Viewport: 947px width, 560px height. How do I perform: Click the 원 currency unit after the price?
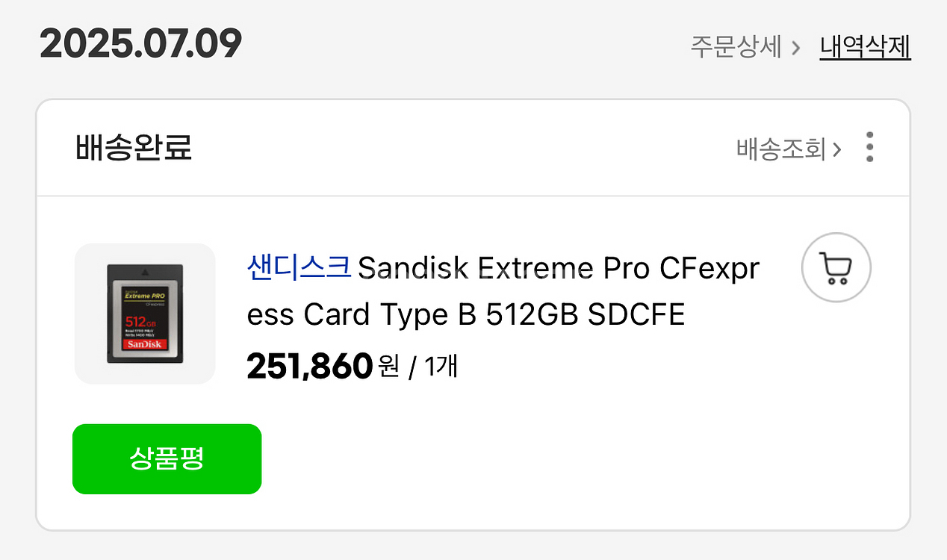click(389, 367)
